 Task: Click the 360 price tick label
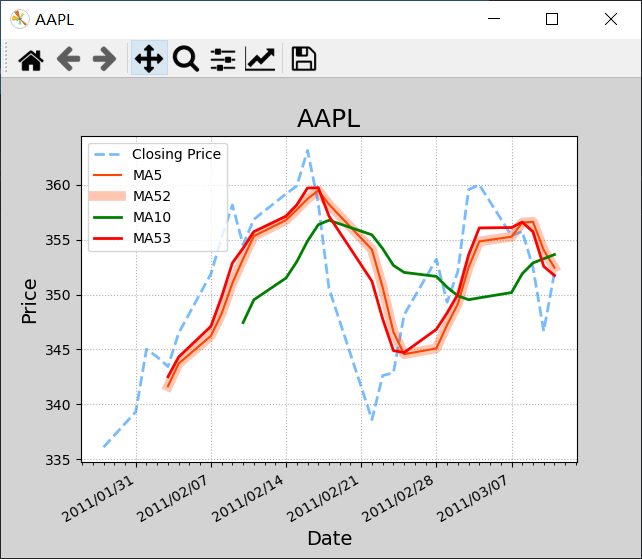click(x=58, y=186)
